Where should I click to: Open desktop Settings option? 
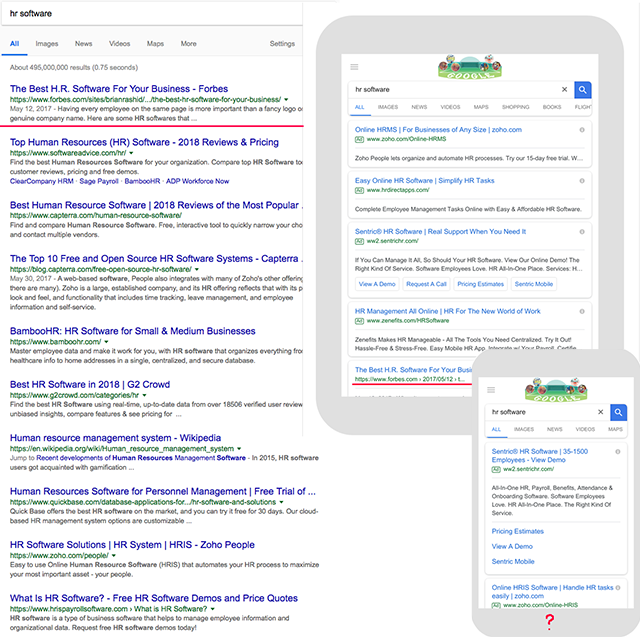282,44
